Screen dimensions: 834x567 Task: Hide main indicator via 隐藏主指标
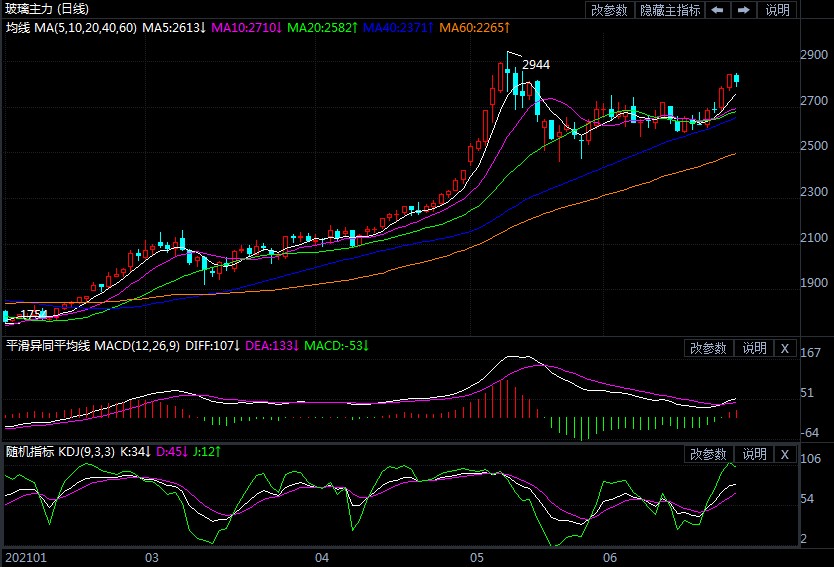pyautogui.click(x=669, y=10)
